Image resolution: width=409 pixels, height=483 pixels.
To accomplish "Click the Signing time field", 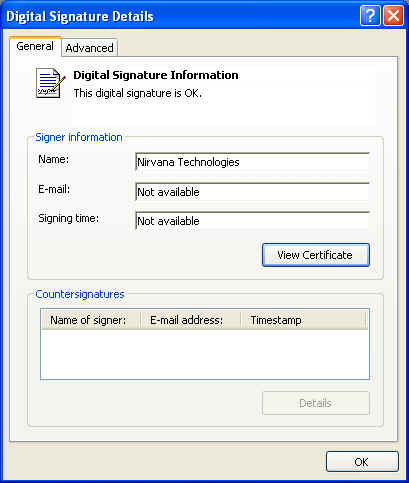I will click(252, 221).
